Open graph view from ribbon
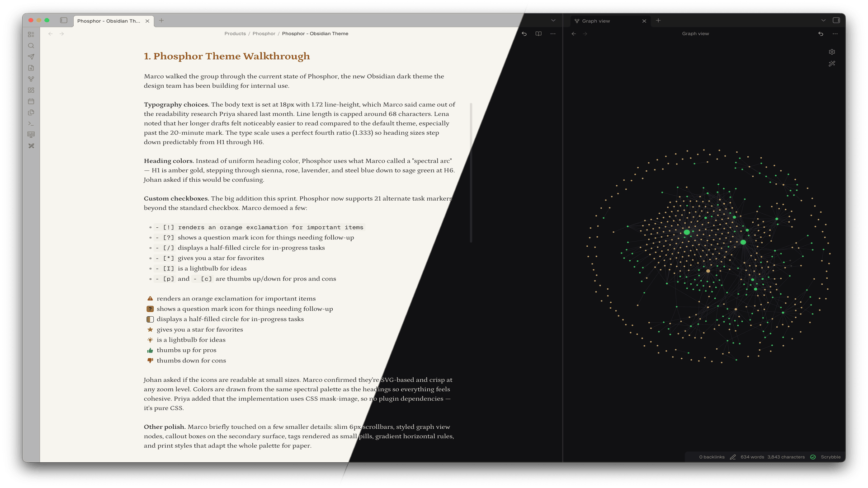Viewport: 868px width, 488px height. 31,79
